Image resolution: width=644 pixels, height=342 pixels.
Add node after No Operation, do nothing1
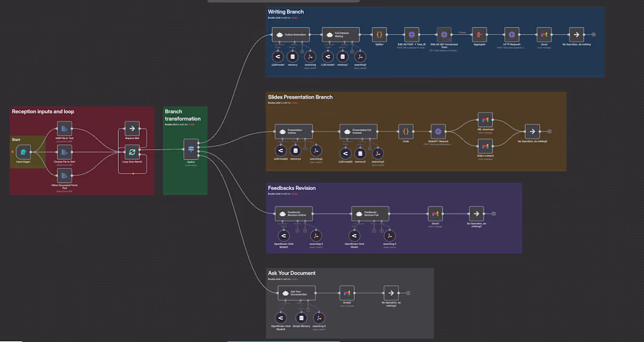[550, 132]
